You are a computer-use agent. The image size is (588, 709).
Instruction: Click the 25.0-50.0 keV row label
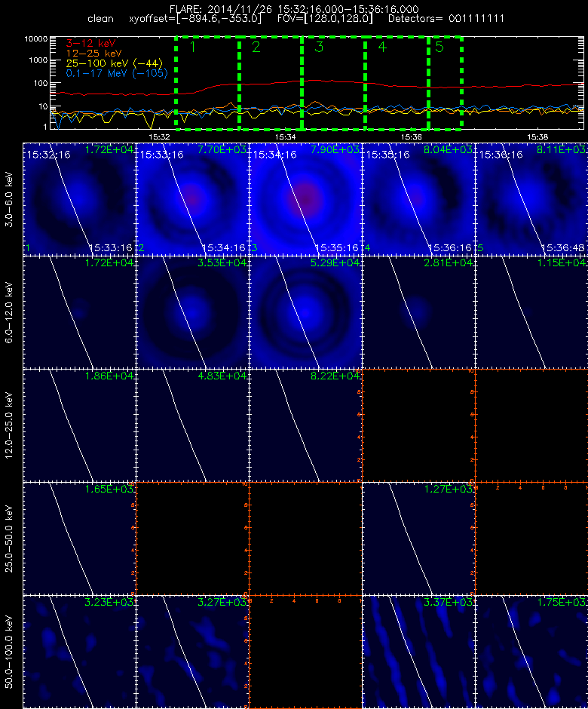10,539
